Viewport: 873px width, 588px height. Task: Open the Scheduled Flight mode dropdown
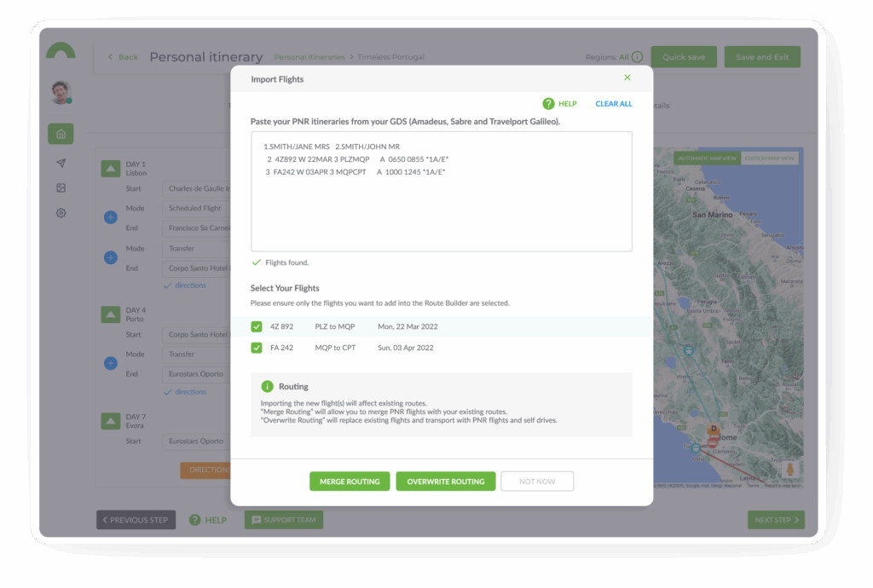click(197, 209)
